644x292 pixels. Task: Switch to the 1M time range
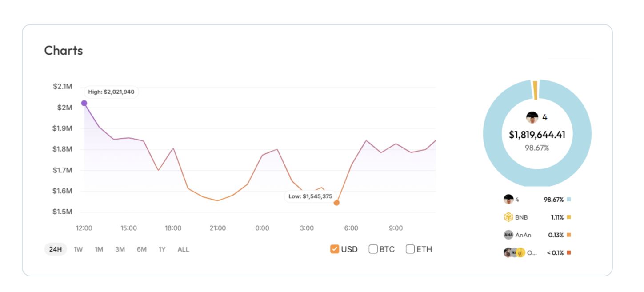99,249
